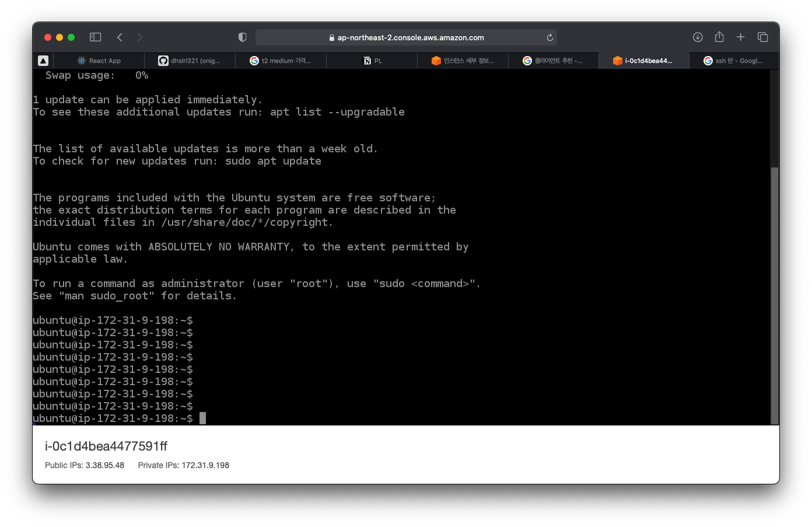The height and width of the screenshot is (527, 812).
Task: Click 'ABSOLUTELY NO WARRANTY' text
Action: [x=219, y=247]
